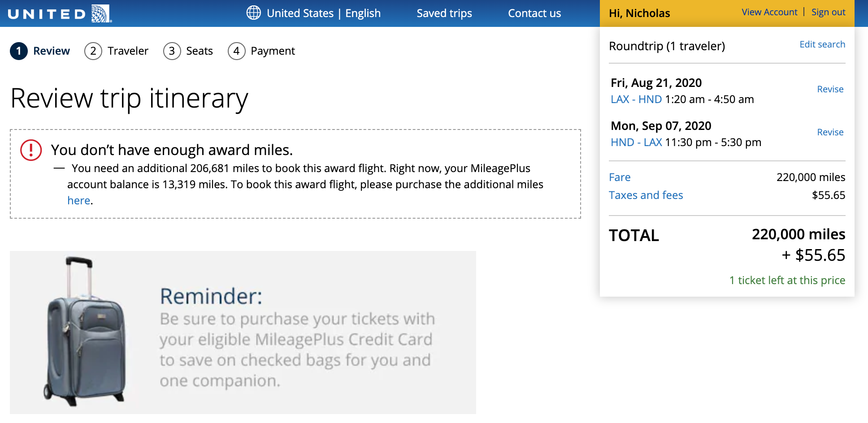Click the luggage reminder banner image

coord(243,332)
